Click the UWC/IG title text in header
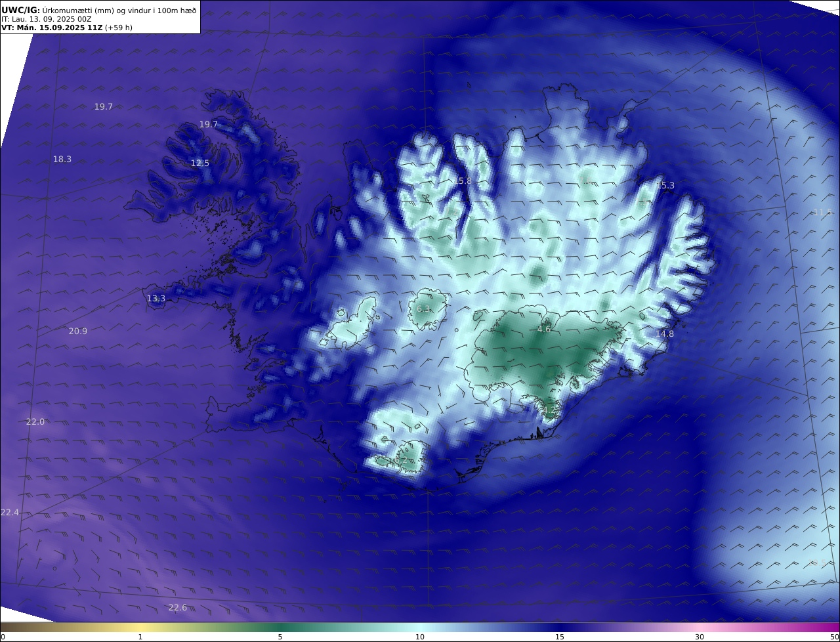The height and width of the screenshot is (642, 840). [x=21, y=10]
